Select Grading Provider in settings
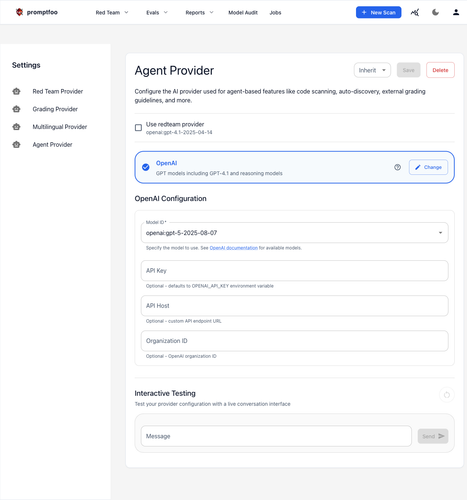 tap(55, 109)
